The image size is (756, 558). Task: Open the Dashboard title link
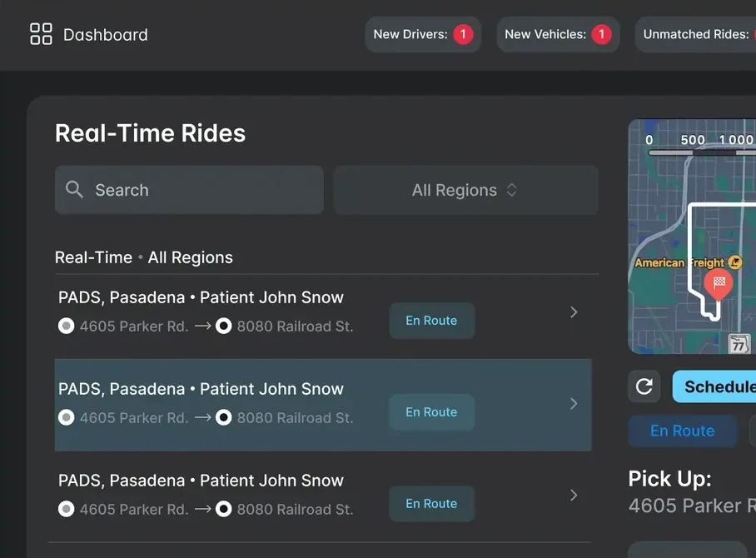(106, 35)
